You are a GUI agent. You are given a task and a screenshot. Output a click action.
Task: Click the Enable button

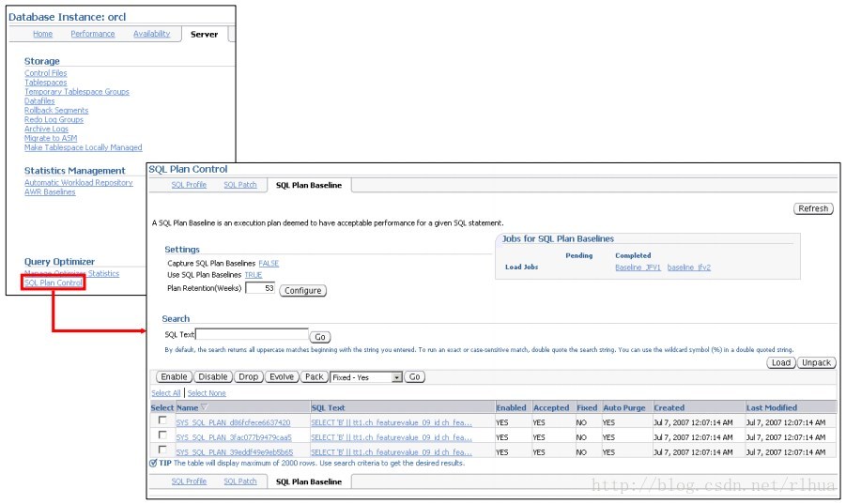(x=174, y=376)
